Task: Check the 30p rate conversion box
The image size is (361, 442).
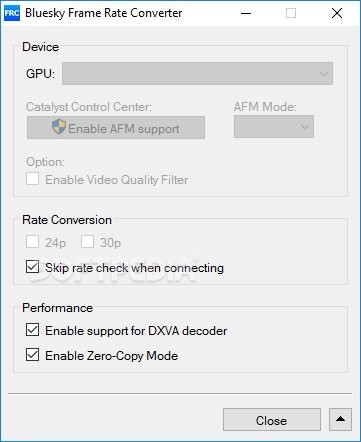Action: coord(87,242)
